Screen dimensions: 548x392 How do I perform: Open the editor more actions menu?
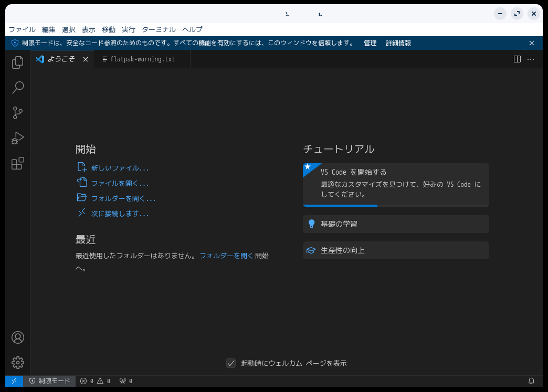[x=531, y=59]
